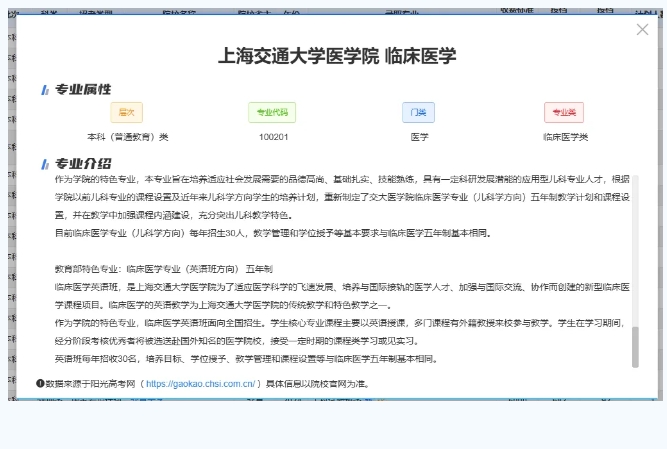The image size is (667, 449).
Task: Open the gaokao.chsi.com.cn link
Action: tap(200, 384)
